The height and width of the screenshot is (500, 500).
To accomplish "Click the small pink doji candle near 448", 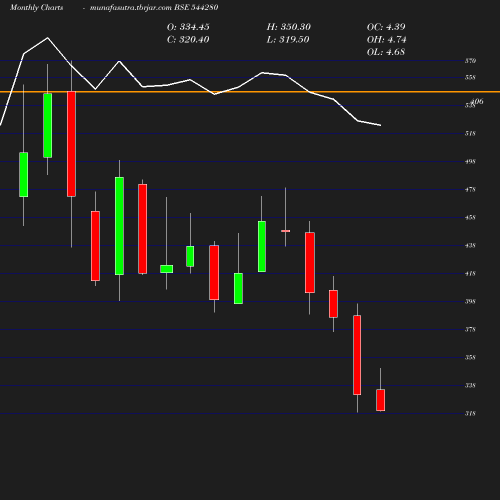I will (x=285, y=231).
